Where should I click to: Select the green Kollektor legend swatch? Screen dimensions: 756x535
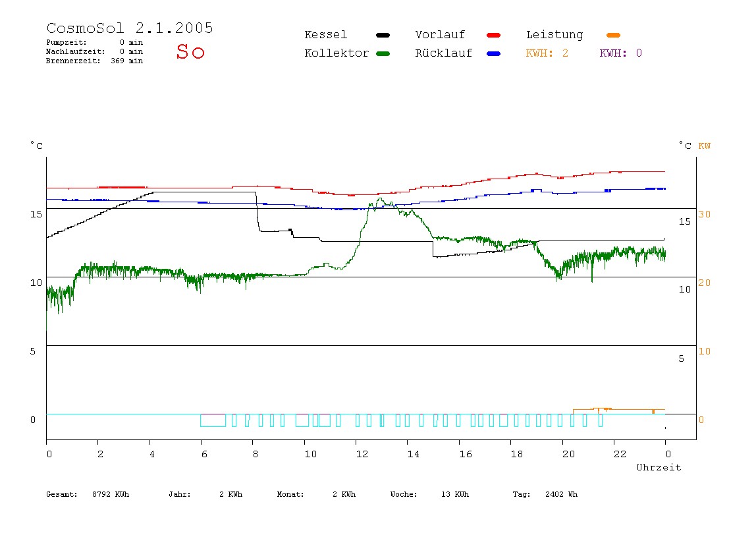(x=383, y=53)
